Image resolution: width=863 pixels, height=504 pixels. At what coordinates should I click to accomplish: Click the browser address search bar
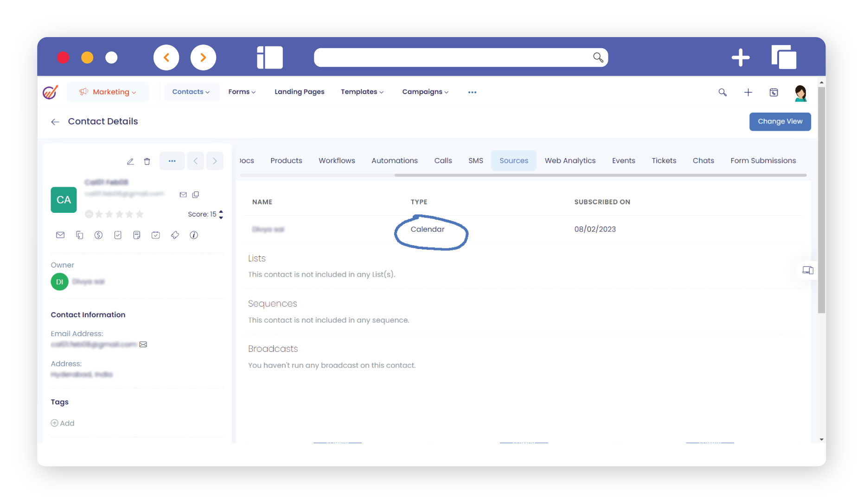click(452, 57)
